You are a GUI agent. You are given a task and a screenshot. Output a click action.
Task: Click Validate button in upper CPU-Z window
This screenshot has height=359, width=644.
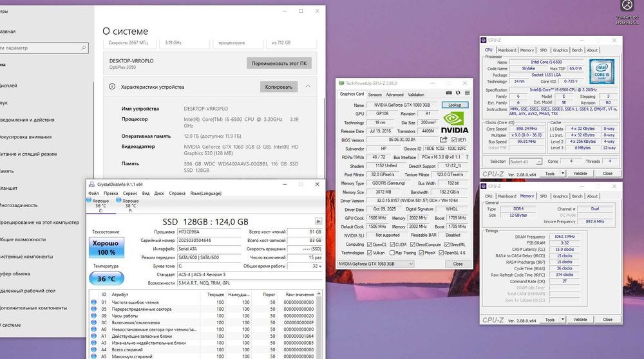tap(580, 174)
